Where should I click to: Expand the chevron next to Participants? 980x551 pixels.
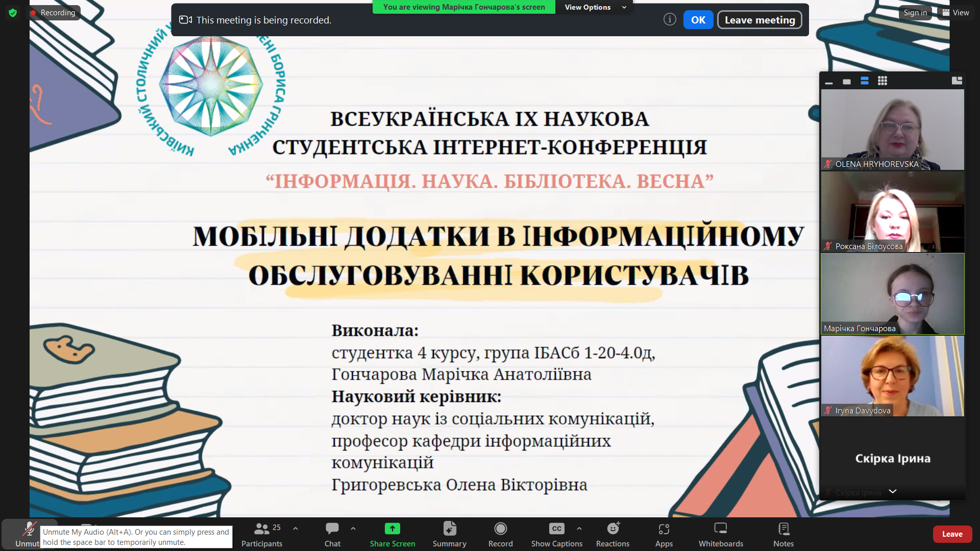coord(296,529)
